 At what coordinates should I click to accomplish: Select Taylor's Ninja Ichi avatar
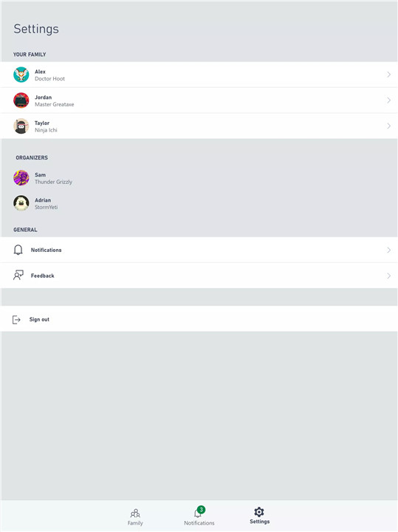click(21, 126)
